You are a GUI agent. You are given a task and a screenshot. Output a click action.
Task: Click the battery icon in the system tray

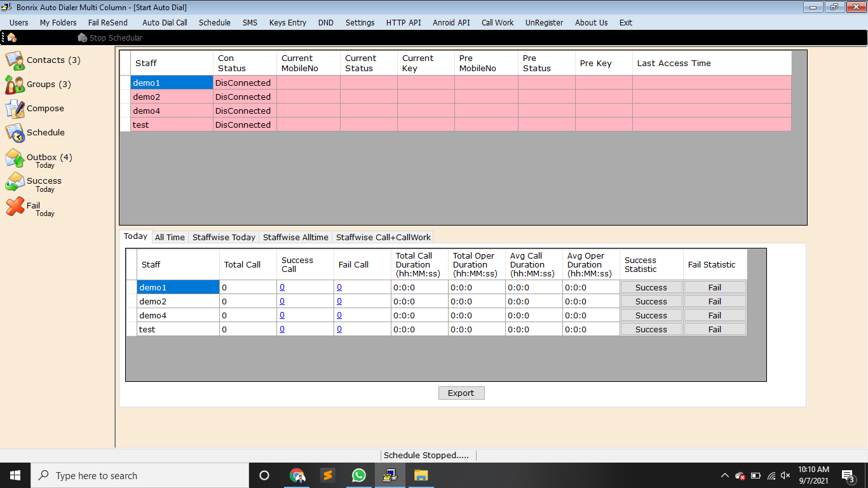756,475
